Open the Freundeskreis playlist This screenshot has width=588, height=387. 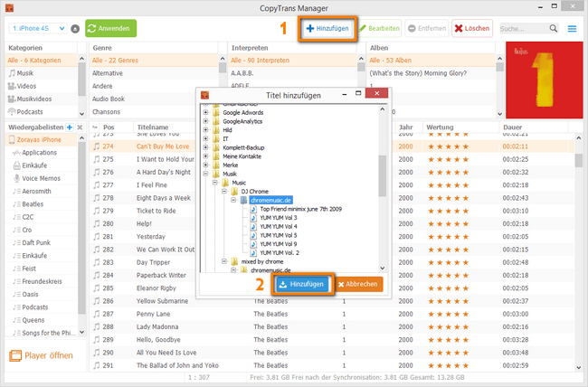[x=42, y=281]
